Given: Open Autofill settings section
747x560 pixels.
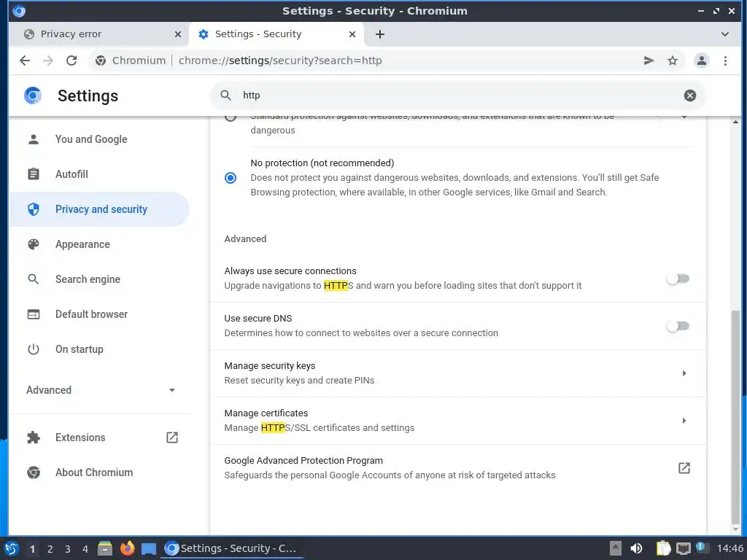Looking at the screenshot, I should point(99,174).
